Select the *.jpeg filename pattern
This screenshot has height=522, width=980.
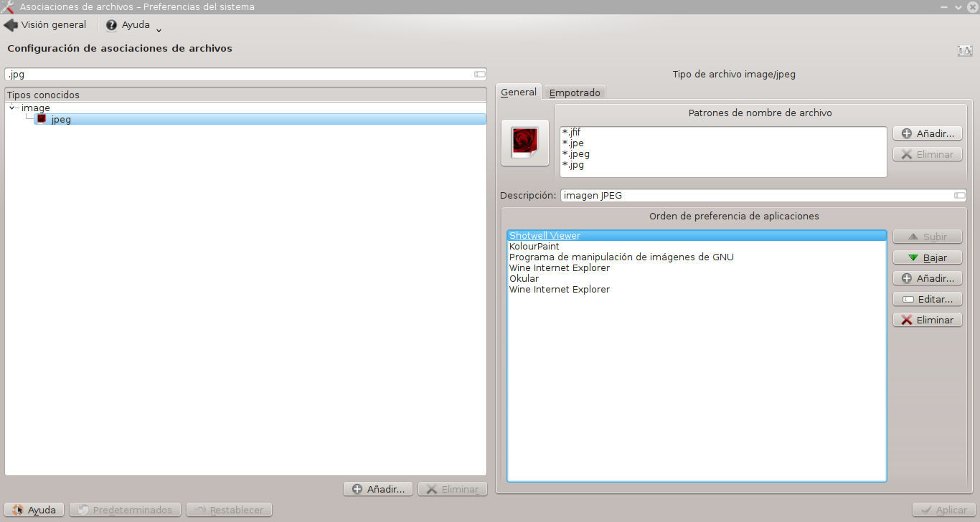(576, 153)
